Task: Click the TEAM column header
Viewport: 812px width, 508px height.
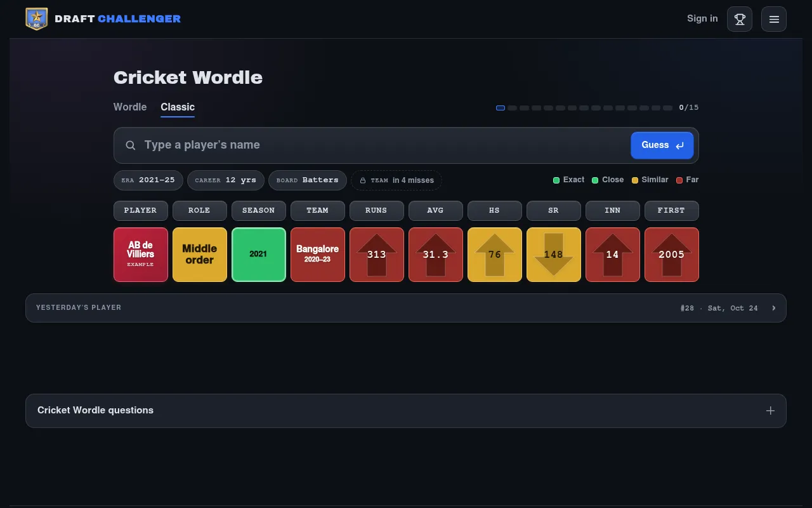Action: (x=318, y=211)
